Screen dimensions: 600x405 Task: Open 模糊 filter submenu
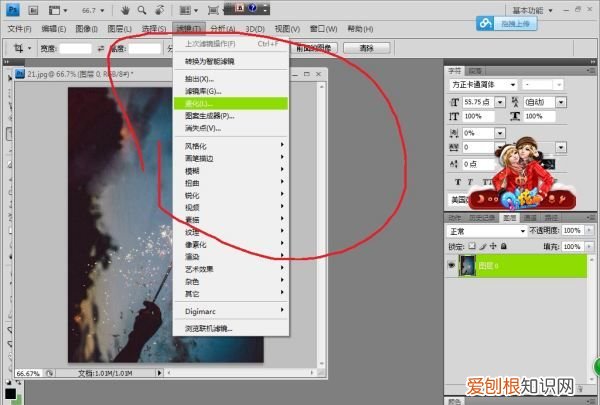coord(231,171)
